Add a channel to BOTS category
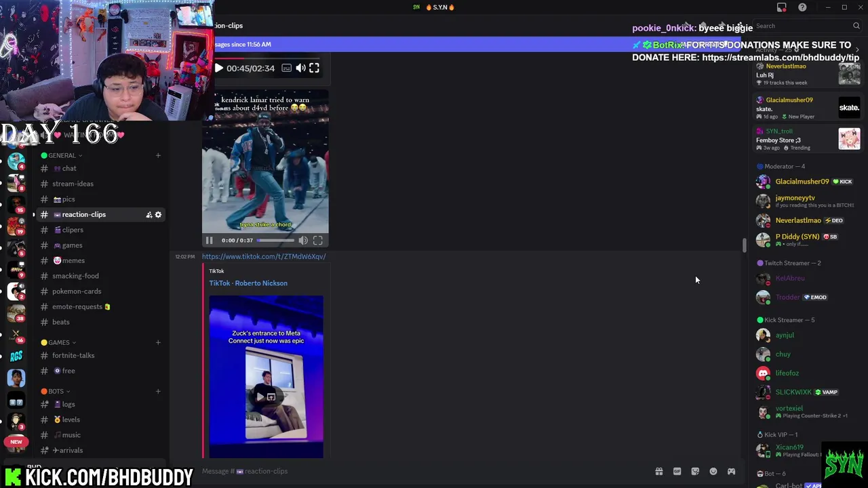 point(158,391)
